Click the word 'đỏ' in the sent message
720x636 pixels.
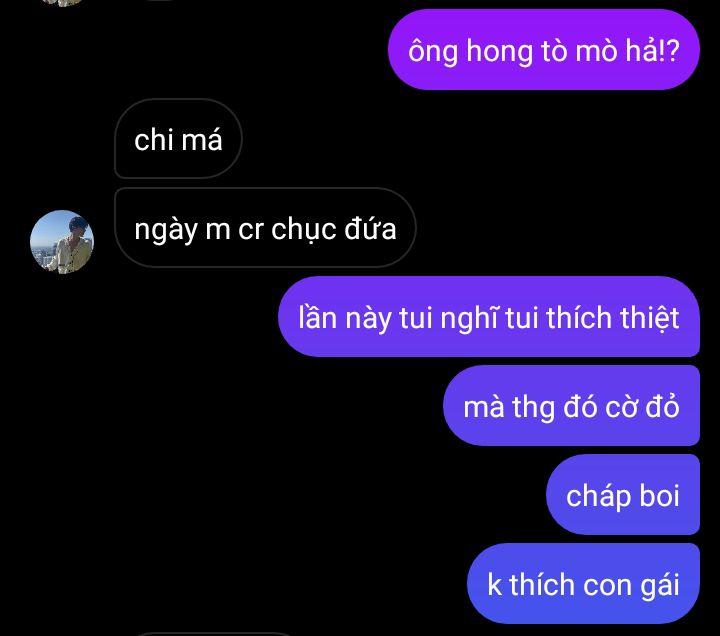click(663, 406)
